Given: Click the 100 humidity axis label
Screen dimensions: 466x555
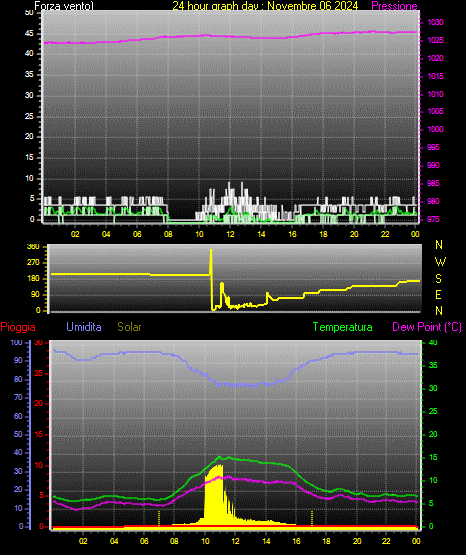Looking at the screenshot, I should pos(16,342).
